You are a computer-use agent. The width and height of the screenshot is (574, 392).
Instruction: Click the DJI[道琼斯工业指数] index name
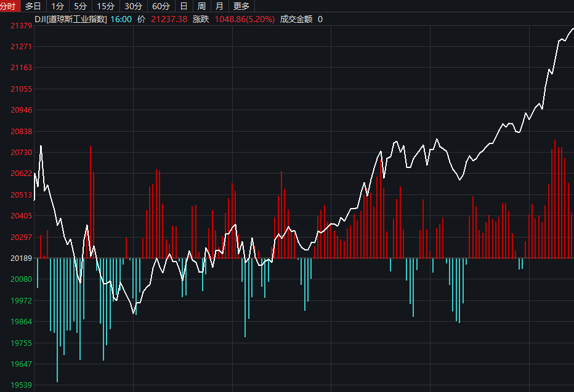(x=71, y=19)
